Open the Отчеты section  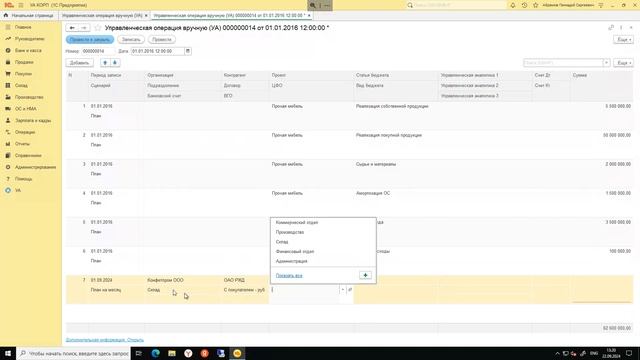pyautogui.click(x=22, y=144)
